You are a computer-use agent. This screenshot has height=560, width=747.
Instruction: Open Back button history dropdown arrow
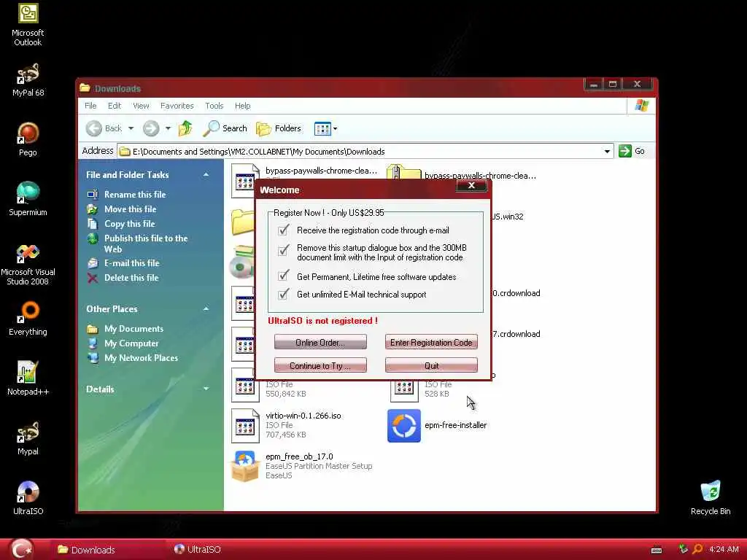(131, 128)
